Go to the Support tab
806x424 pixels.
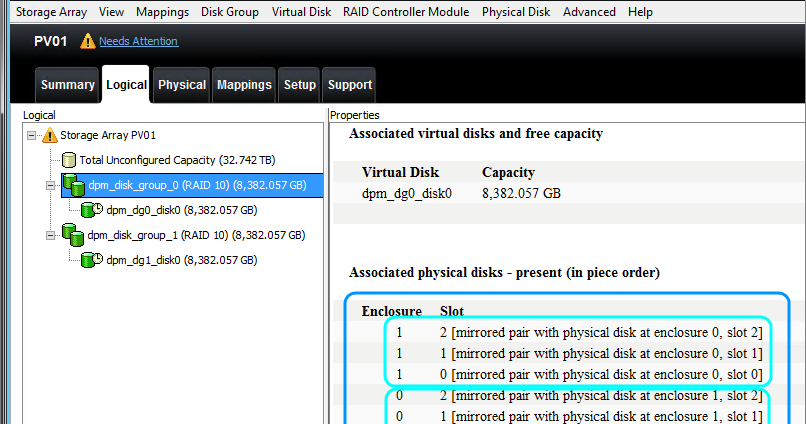click(350, 85)
